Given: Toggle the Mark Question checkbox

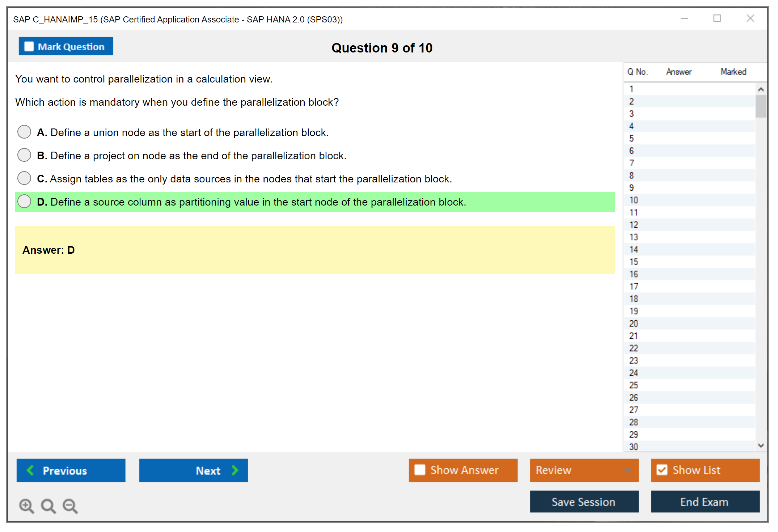Looking at the screenshot, I should [29, 46].
